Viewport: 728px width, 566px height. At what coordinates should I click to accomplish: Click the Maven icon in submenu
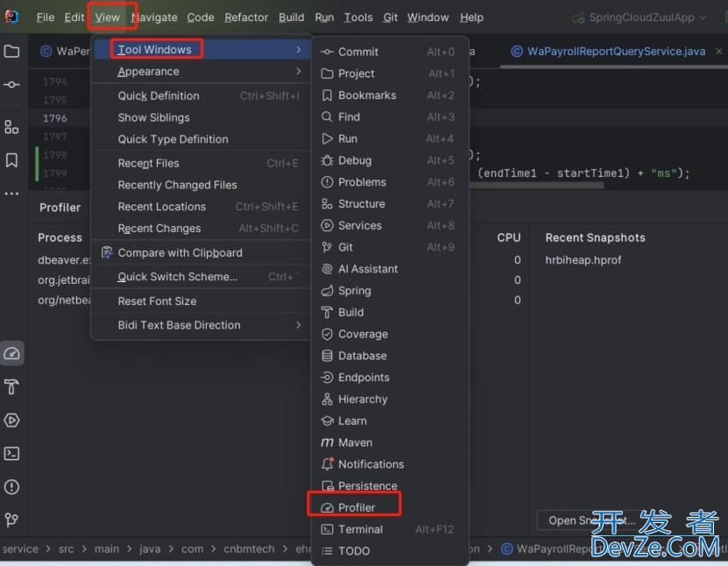point(327,442)
